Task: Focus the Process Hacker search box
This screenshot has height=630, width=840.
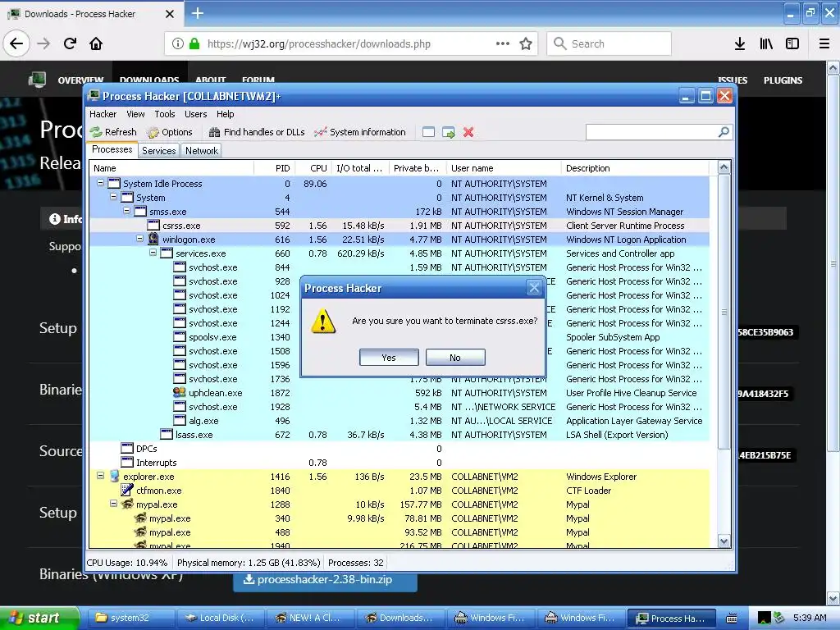Action: point(652,132)
